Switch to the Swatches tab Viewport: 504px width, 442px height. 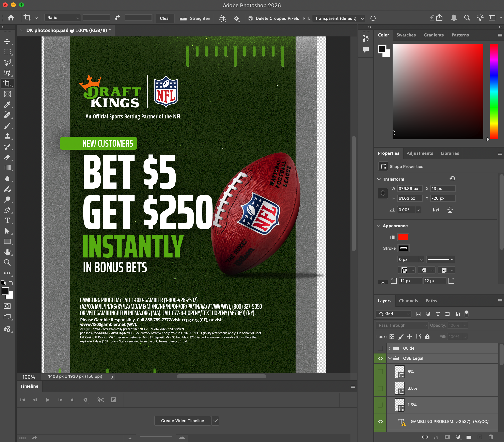pos(406,35)
